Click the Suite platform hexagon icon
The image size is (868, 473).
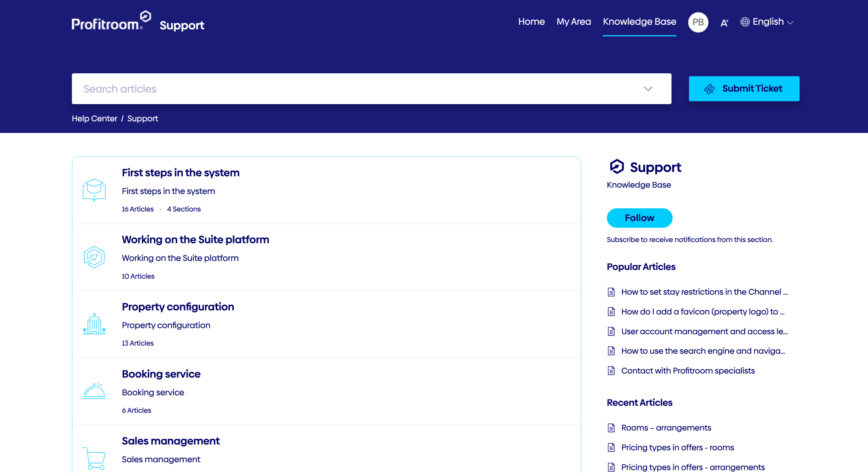[94, 257]
